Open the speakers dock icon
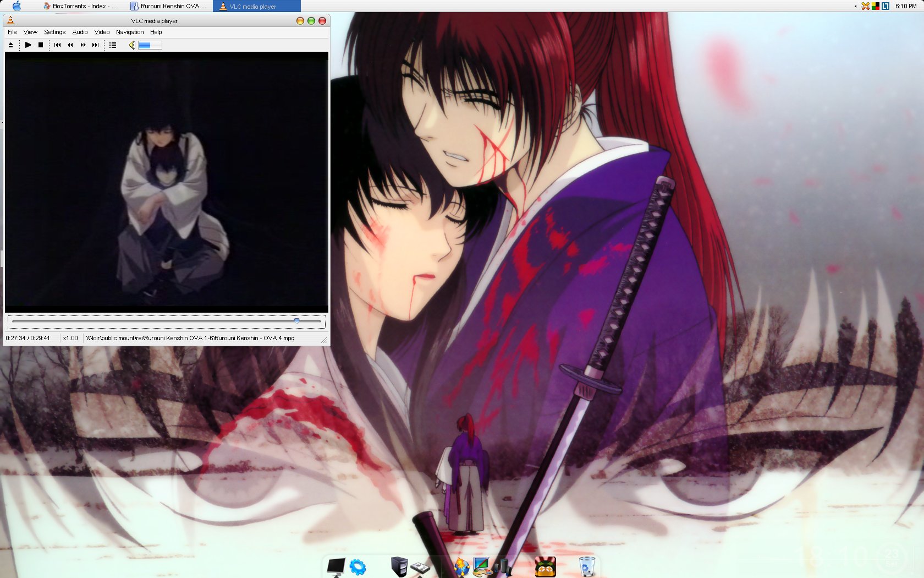The width and height of the screenshot is (924, 578). pyautogui.click(x=504, y=566)
